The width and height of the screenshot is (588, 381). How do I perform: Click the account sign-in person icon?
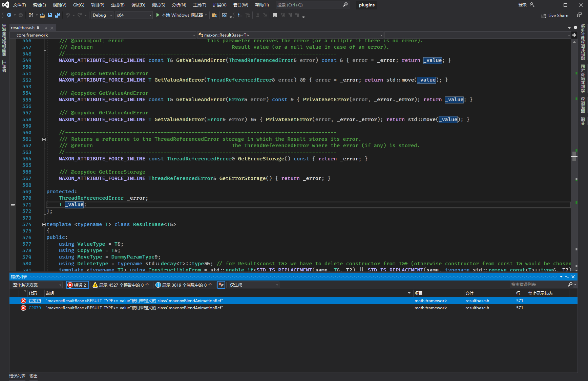532,5
